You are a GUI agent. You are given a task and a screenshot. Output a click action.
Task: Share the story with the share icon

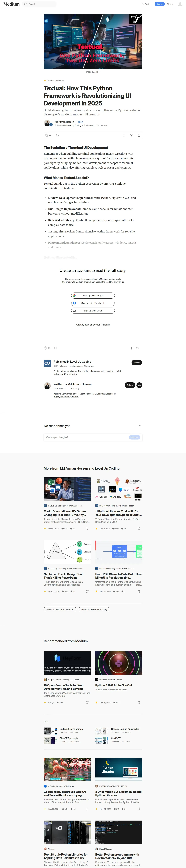[139, 135]
